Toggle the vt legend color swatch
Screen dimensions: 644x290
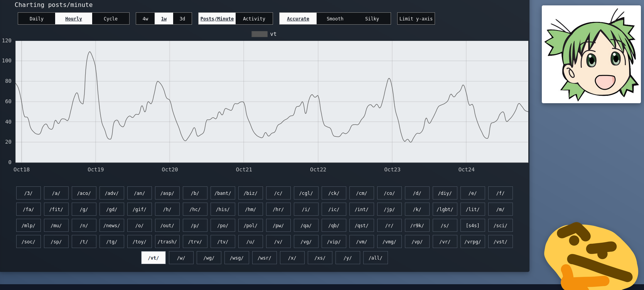tap(259, 34)
